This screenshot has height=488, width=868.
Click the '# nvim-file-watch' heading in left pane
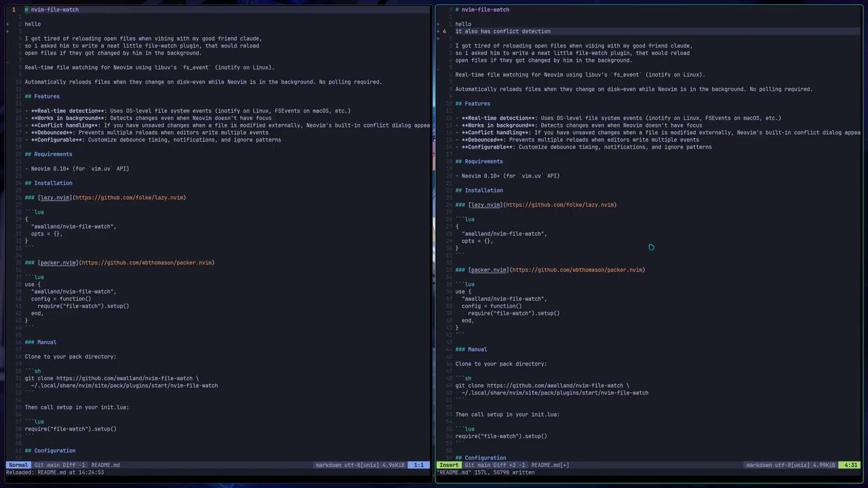[52, 9]
